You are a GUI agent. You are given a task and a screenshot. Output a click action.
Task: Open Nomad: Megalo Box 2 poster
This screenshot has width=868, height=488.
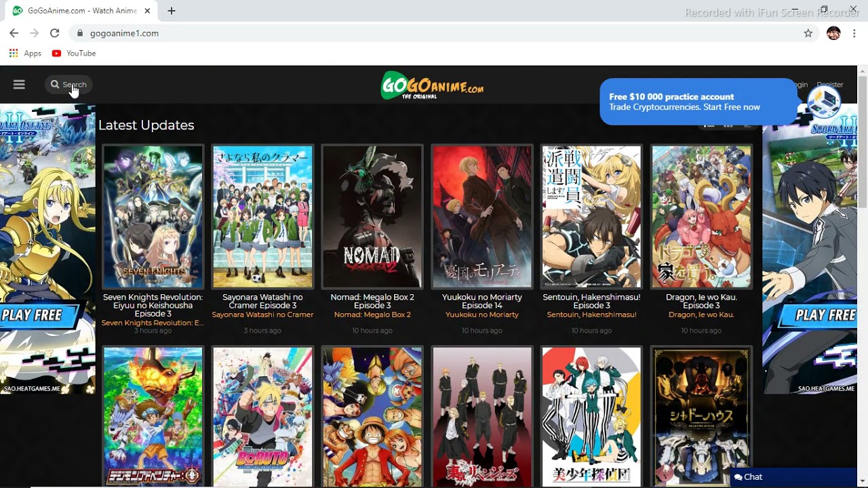coord(372,217)
